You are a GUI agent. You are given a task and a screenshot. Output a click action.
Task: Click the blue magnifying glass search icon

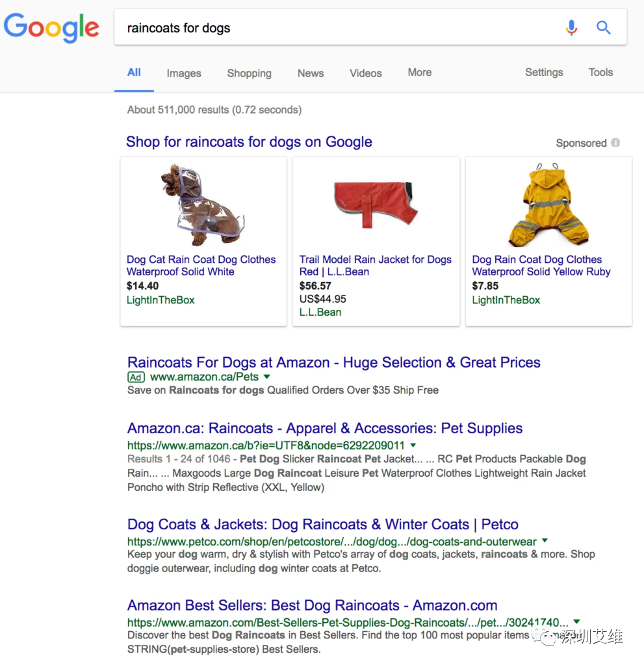tap(604, 27)
